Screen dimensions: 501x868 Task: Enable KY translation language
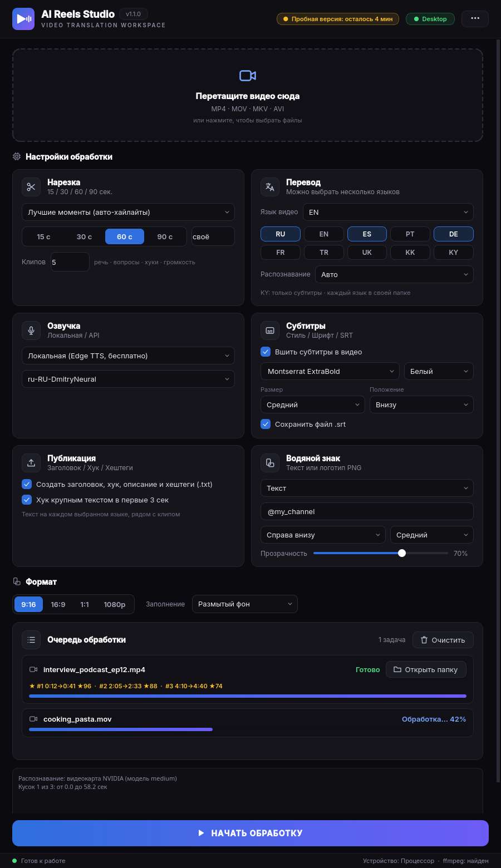pos(454,253)
